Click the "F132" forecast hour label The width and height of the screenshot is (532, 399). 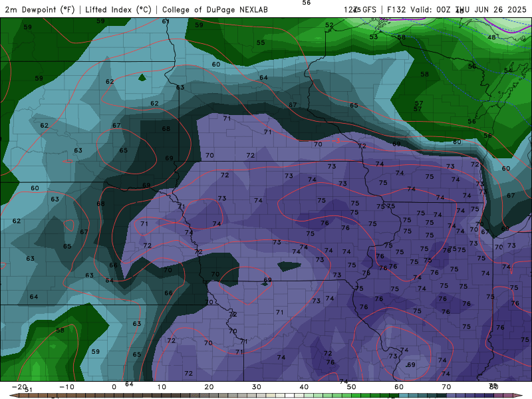396,9
